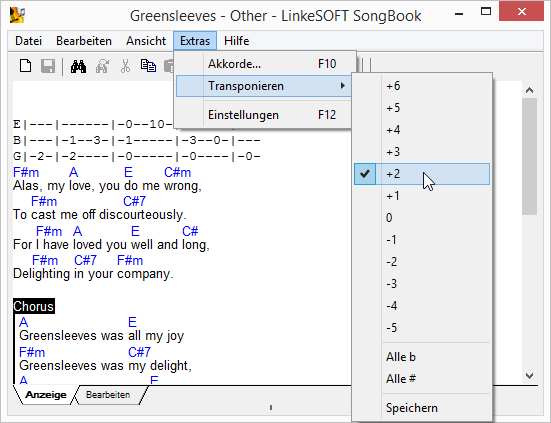551x423 pixels.
Task: Minimize the SongBook window
Action: tap(459, 13)
